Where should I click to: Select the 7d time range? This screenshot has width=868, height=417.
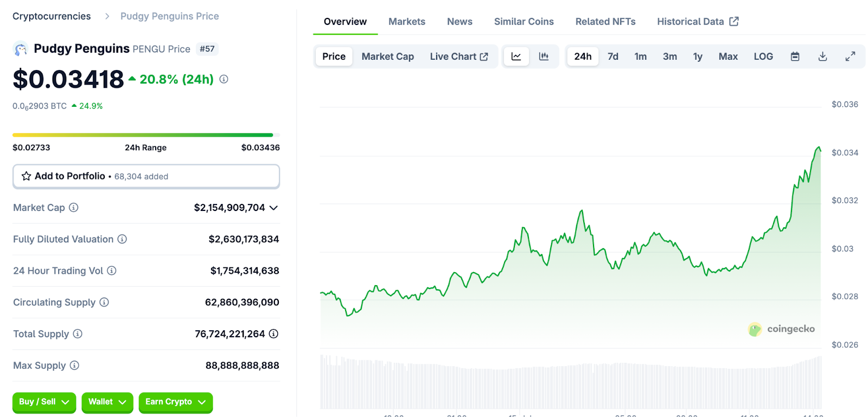(612, 56)
